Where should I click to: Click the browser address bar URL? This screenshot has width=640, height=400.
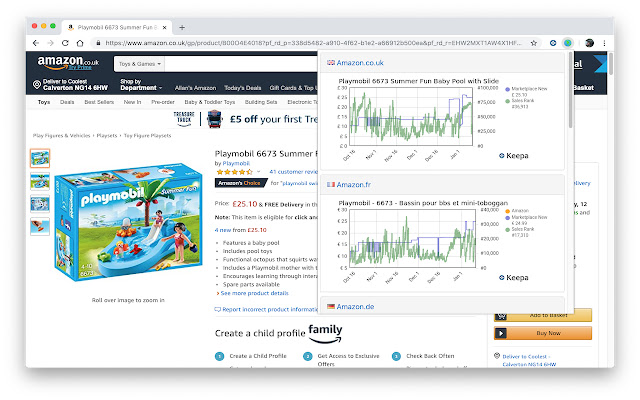pyautogui.click(x=313, y=43)
